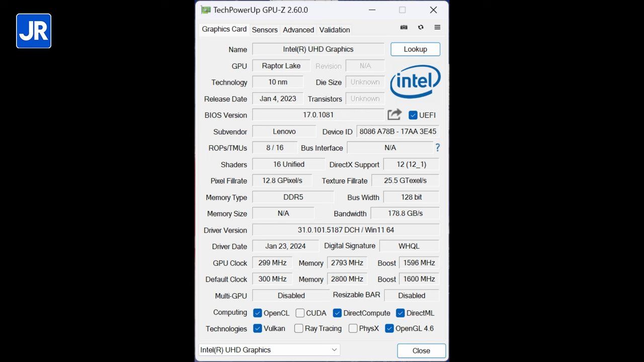Uncheck the UEFI checkbox
Image resolution: width=644 pixels, height=362 pixels.
[413, 115]
